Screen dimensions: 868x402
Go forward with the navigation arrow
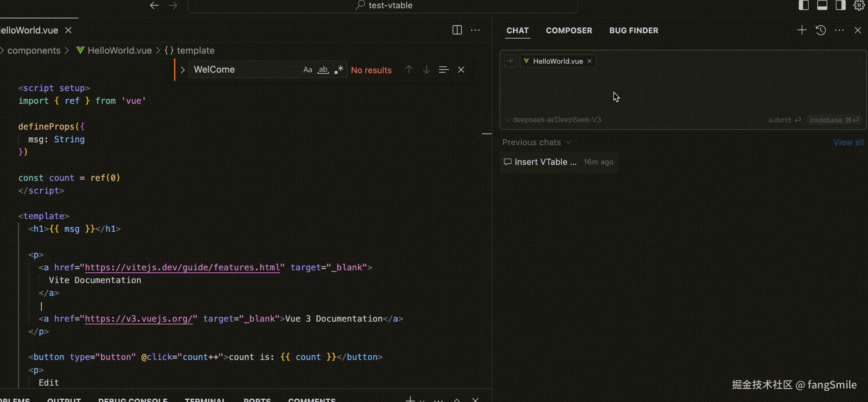173,5
